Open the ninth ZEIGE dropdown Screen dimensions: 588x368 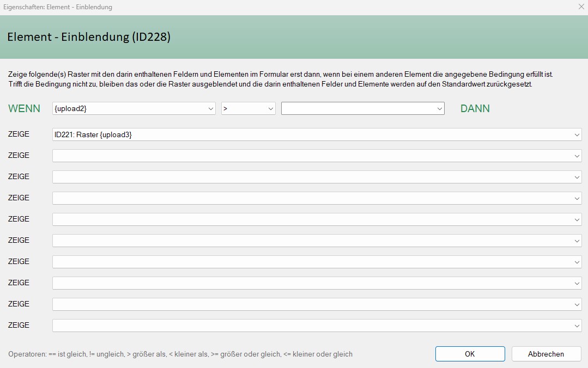(x=317, y=304)
